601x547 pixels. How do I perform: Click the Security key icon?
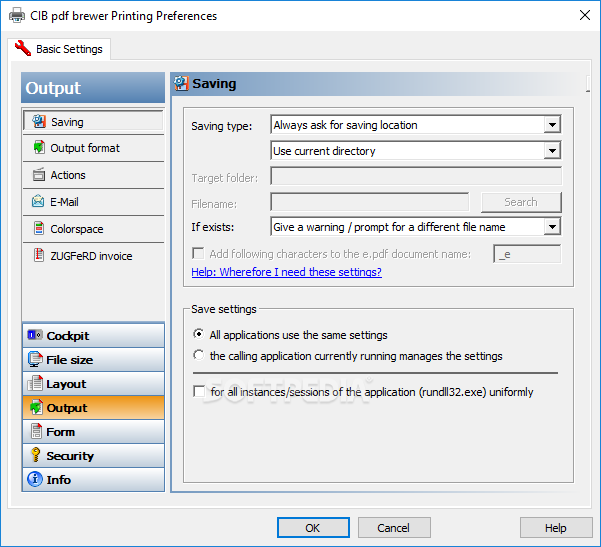point(34,456)
